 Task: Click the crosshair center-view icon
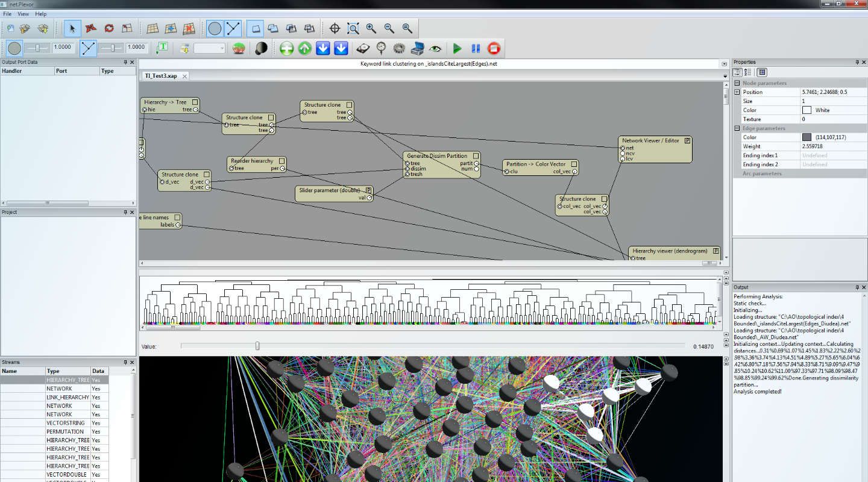pyautogui.click(x=335, y=28)
